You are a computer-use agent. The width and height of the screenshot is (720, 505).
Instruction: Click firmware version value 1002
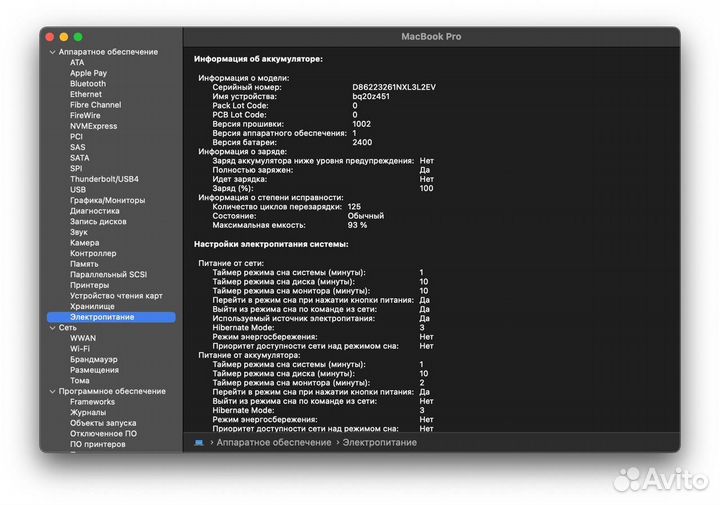click(361, 124)
